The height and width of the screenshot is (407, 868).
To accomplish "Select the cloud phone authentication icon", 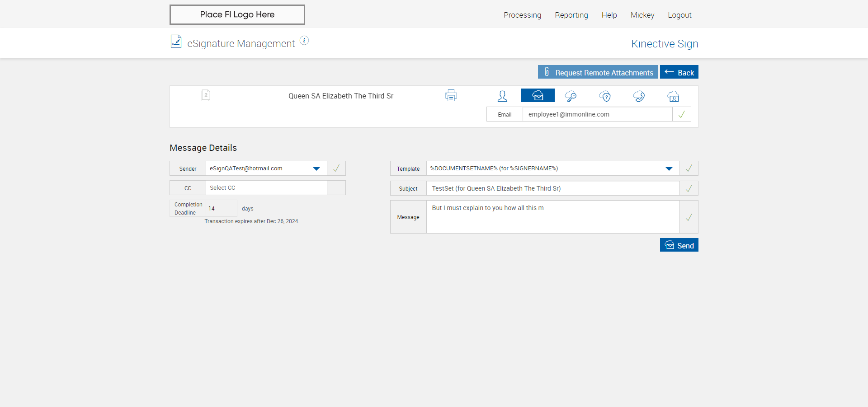I will [x=639, y=96].
